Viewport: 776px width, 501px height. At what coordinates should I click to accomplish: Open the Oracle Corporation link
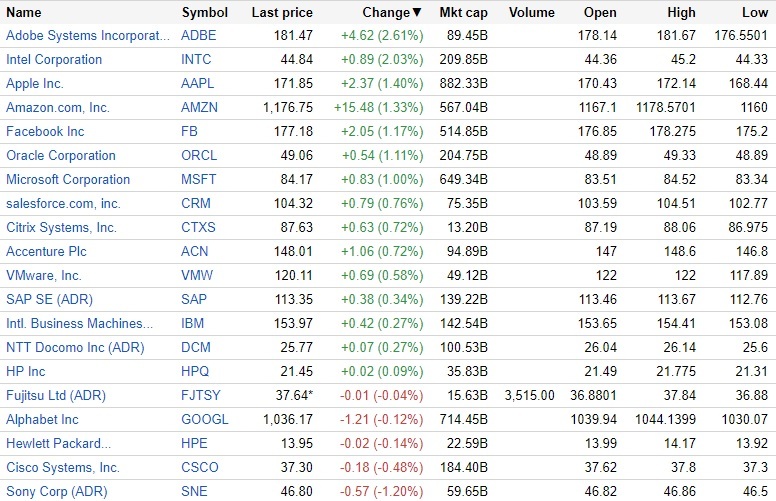tap(61, 155)
